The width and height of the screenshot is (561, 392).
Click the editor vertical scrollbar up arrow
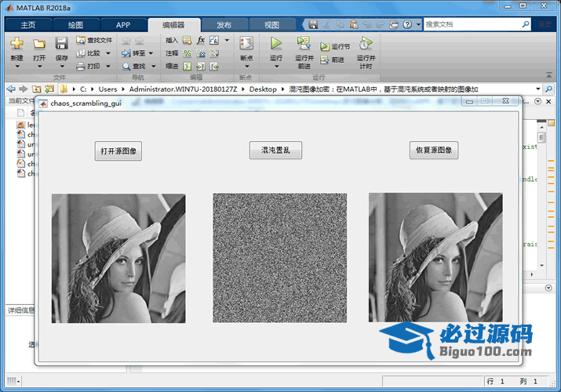point(541,127)
